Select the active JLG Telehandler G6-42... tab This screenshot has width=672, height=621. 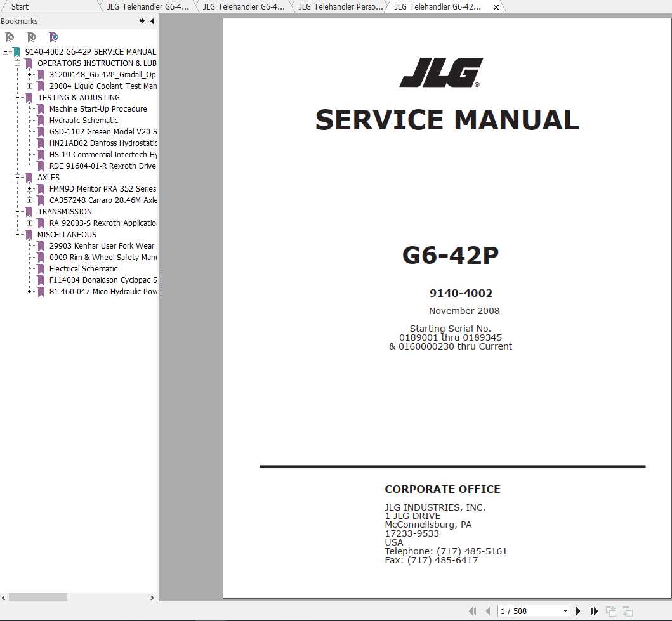pos(437,6)
